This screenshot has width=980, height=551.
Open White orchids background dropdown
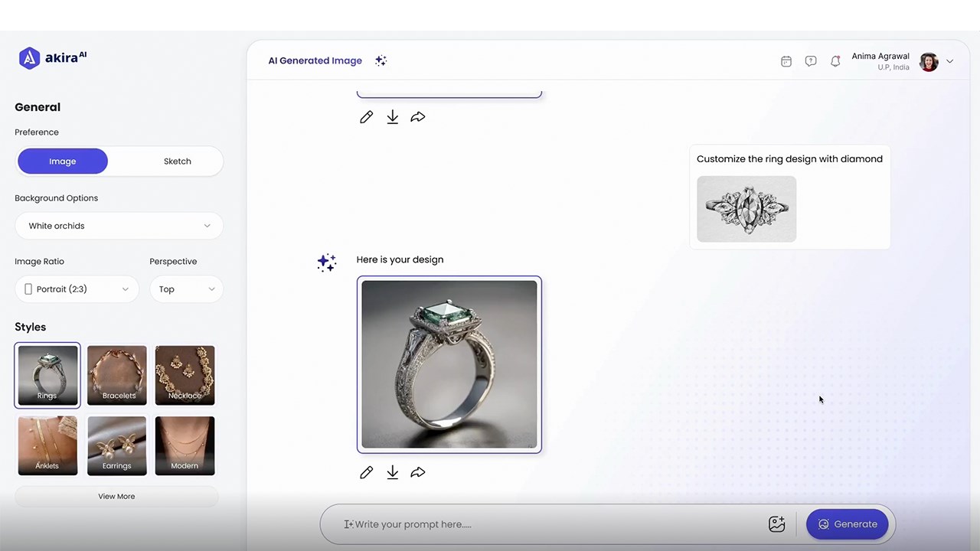pyautogui.click(x=119, y=226)
